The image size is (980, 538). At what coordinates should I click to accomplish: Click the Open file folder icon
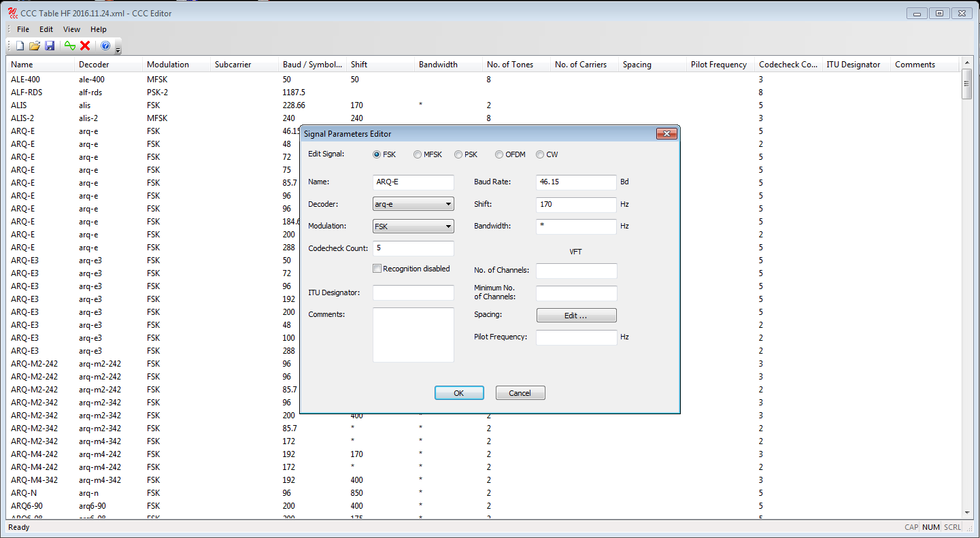coord(35,46)
